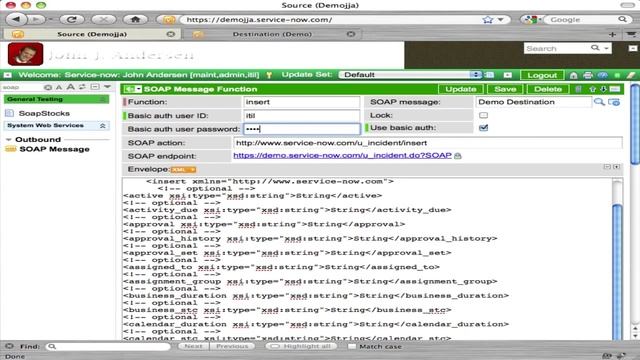This screenshot has height=360, width=640.
Task: Clear the navigator soap filter
Action: [48, 87]
